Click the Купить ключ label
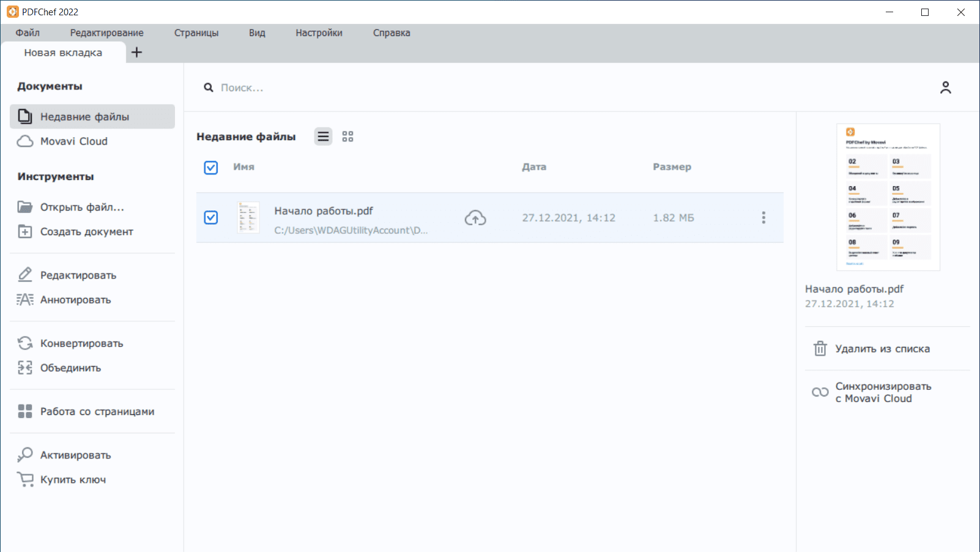 coord(73,480)
